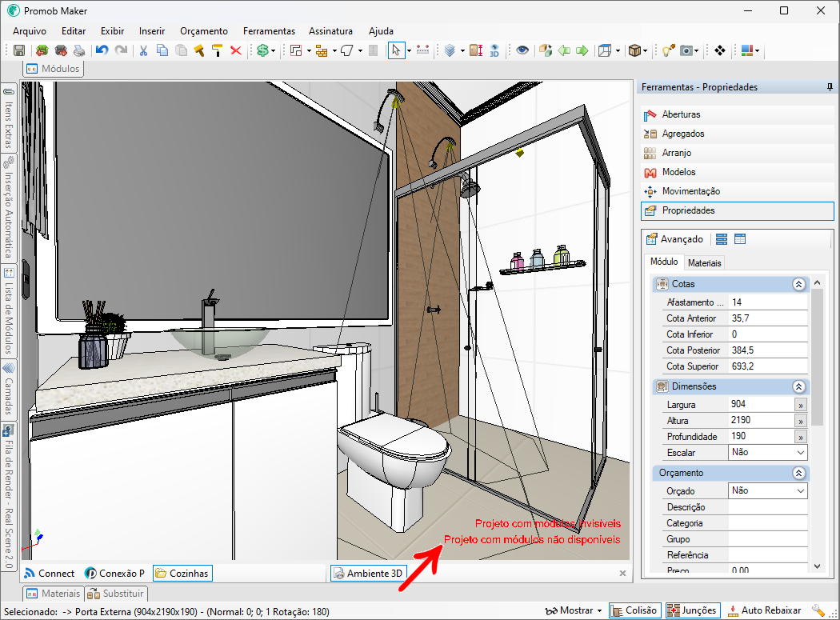Click the Avançado button

click(x=675, y=239)
